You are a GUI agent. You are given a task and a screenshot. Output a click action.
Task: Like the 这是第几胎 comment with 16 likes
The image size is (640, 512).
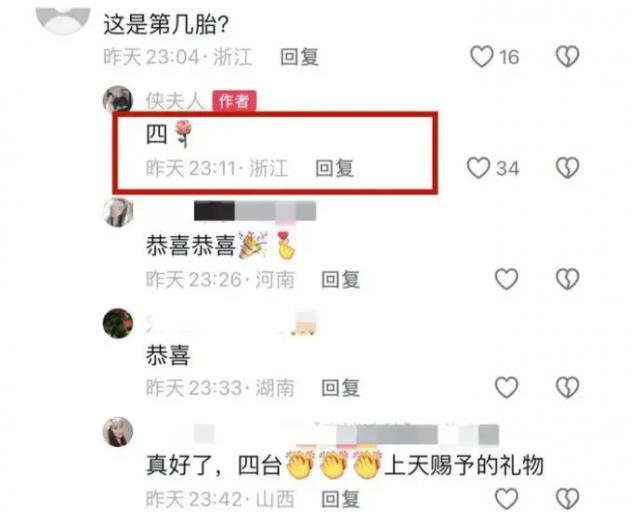coord(482,57)
